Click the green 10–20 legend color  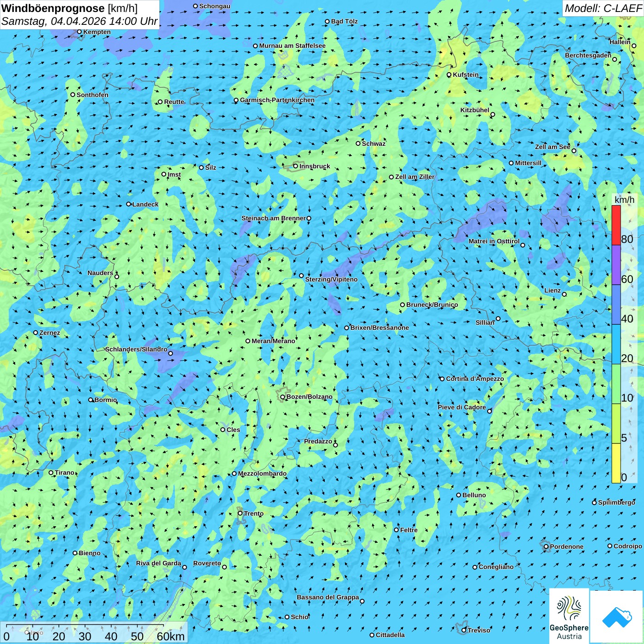tap(616, 384)
